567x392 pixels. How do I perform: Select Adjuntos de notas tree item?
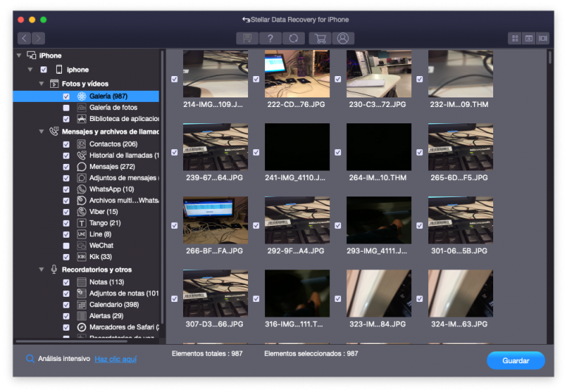[x=124, y=293]
